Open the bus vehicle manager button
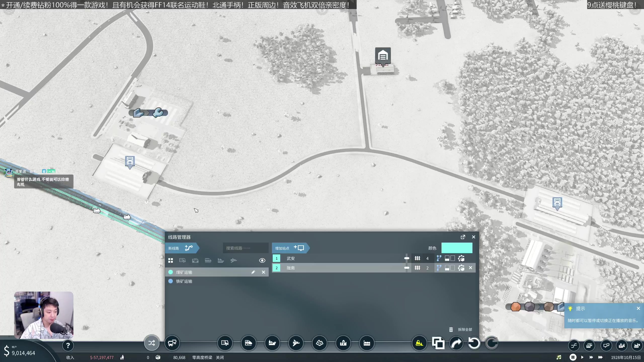Screen dimensions: 644x362 click(172, 343)
